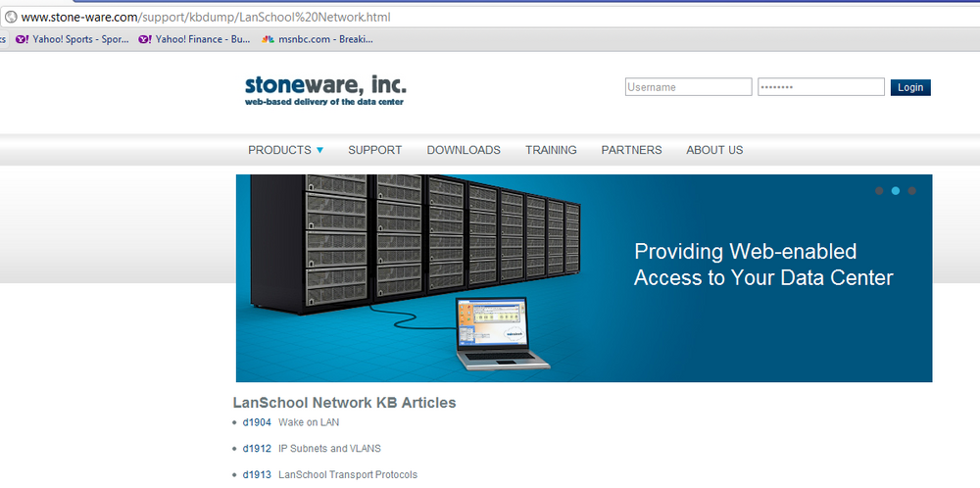The image size is (980, 488).
Task: Focus the password field
Action: [821, 87]
